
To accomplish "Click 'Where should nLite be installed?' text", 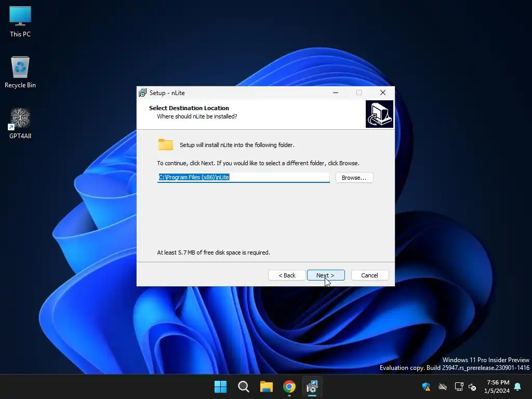I will point(197,116).
